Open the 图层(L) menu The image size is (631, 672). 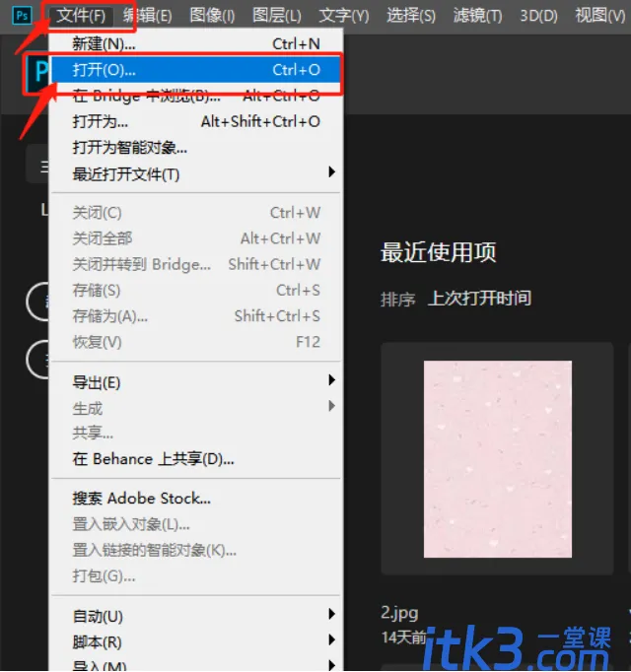pyautogui.click(x=277, y=16)
